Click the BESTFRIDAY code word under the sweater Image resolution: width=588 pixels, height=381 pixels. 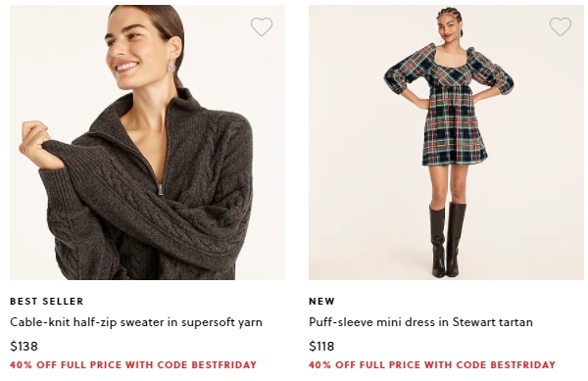(x=223, y=365)
